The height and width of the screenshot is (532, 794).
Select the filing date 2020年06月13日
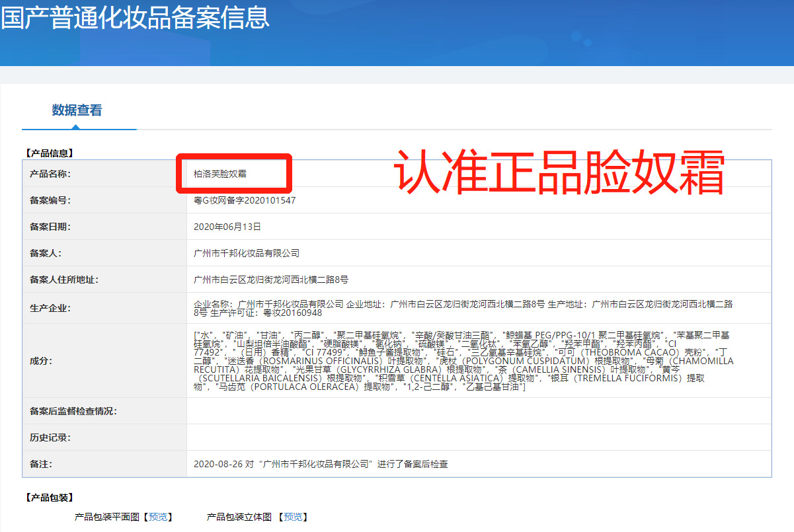tap(227, 227)
